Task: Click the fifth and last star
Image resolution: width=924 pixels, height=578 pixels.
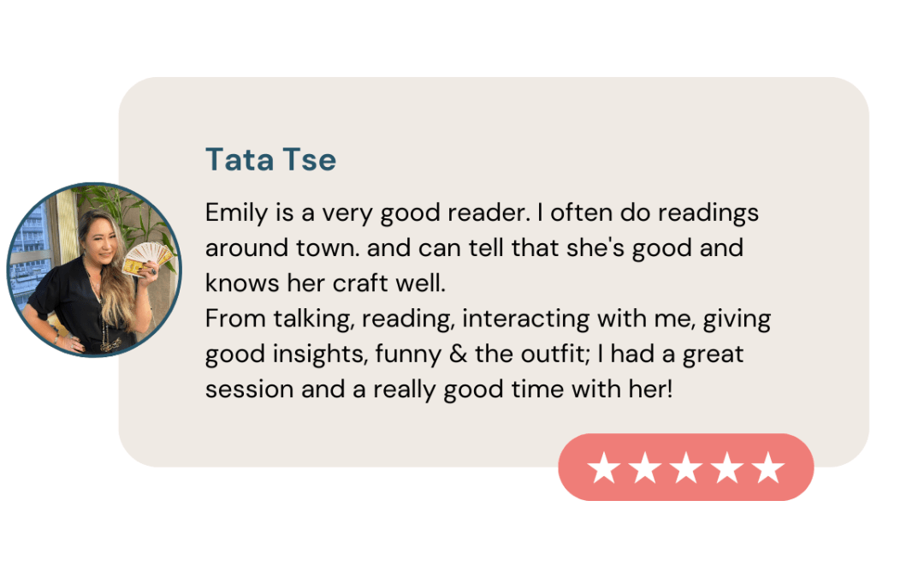Action: (768, 468)
